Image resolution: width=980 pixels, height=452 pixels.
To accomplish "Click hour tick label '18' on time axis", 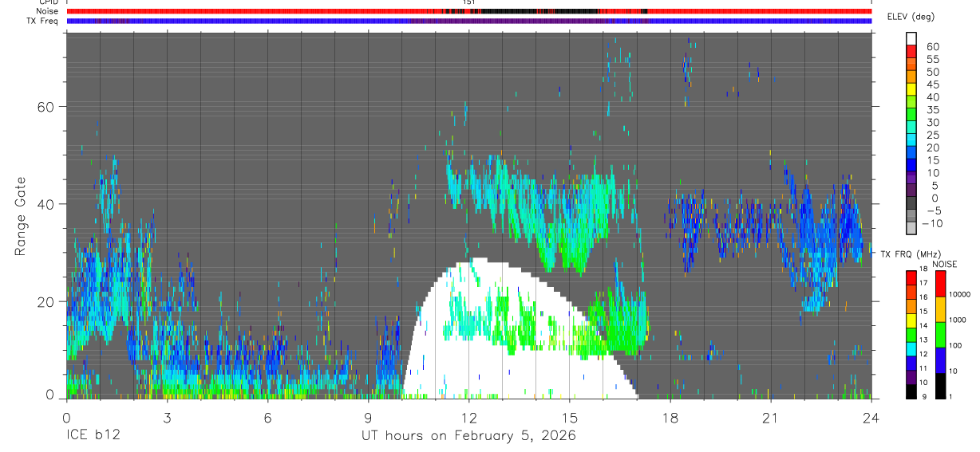I will point(670,418).
